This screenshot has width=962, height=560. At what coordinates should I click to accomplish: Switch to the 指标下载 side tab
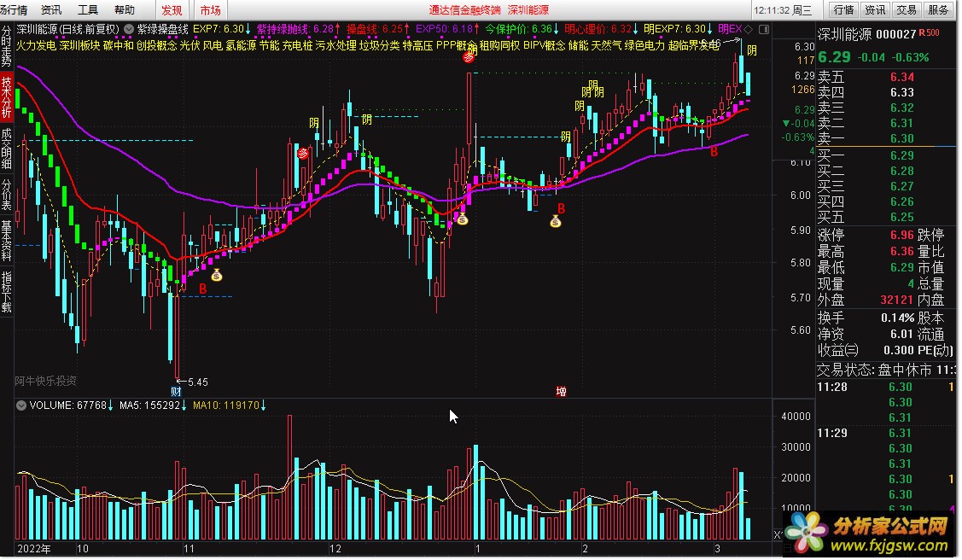tap(6, 292)
